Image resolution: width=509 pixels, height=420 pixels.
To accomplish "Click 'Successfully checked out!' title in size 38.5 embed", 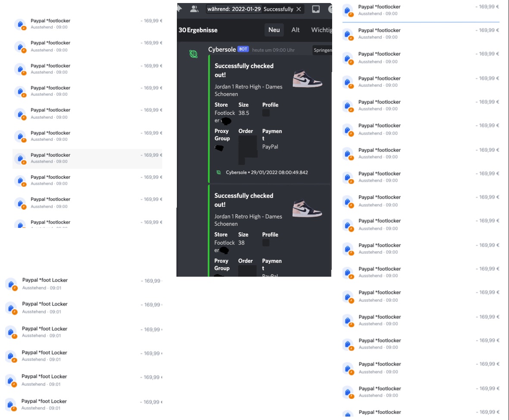I will (244, 70).
